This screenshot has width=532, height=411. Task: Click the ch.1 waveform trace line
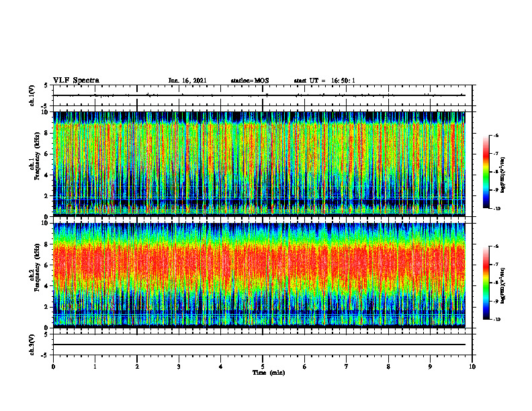tap(259, 95)
